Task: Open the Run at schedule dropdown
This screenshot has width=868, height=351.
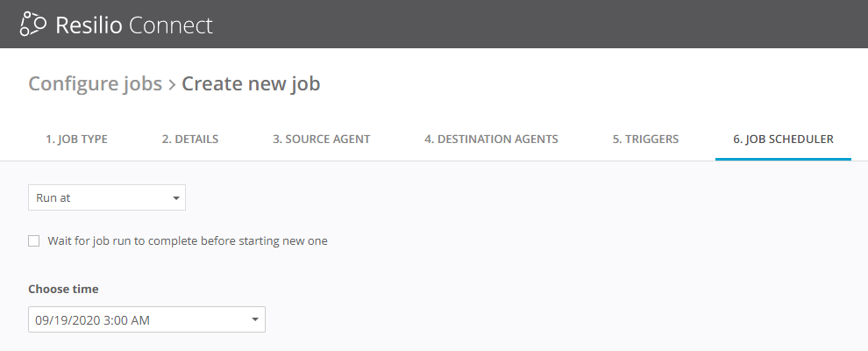Action: click(107, 197)
